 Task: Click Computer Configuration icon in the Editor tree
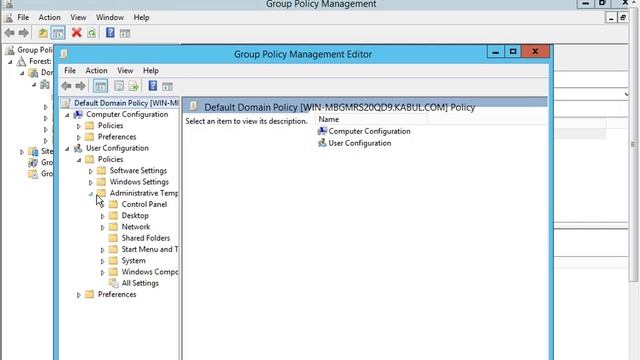[78, 114]
